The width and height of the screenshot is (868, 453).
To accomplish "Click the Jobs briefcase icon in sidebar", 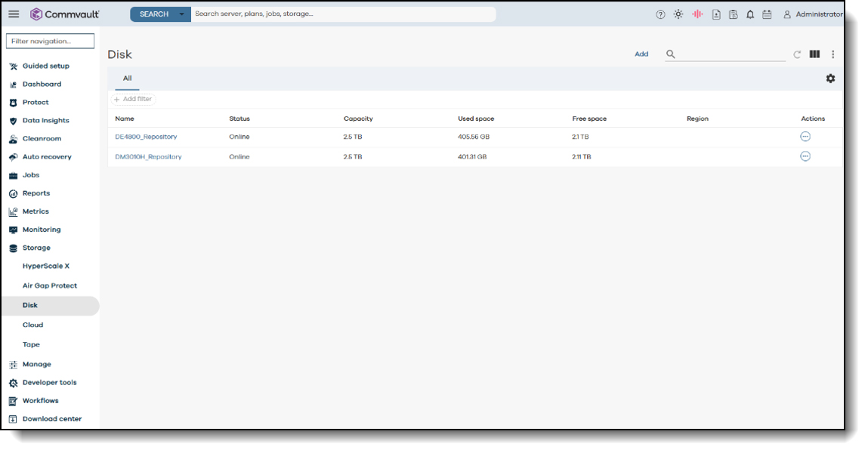I will coord(14,176).
